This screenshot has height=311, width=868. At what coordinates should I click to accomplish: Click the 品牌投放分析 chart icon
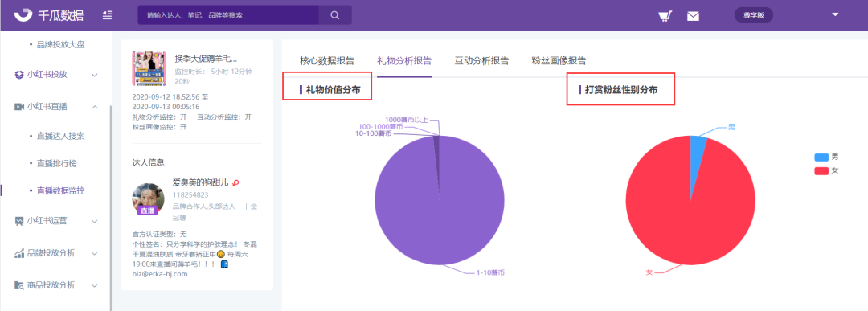coord(19,253)
